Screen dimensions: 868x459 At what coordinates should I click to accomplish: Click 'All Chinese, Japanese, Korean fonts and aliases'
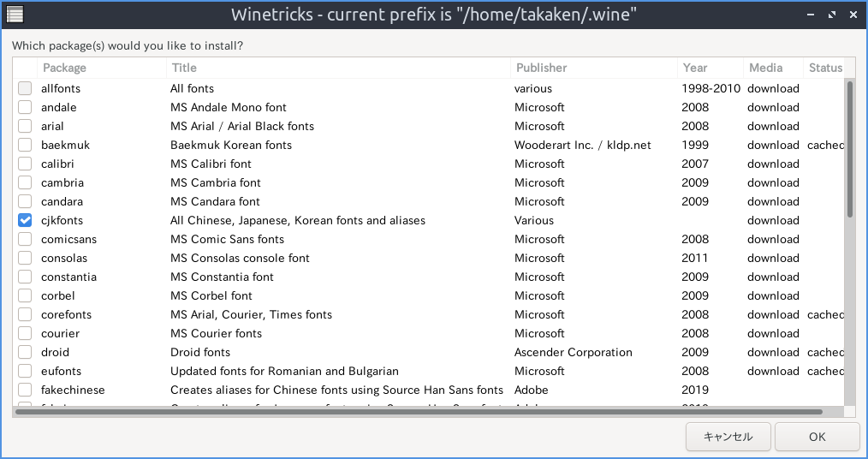[x=298, y=220]
